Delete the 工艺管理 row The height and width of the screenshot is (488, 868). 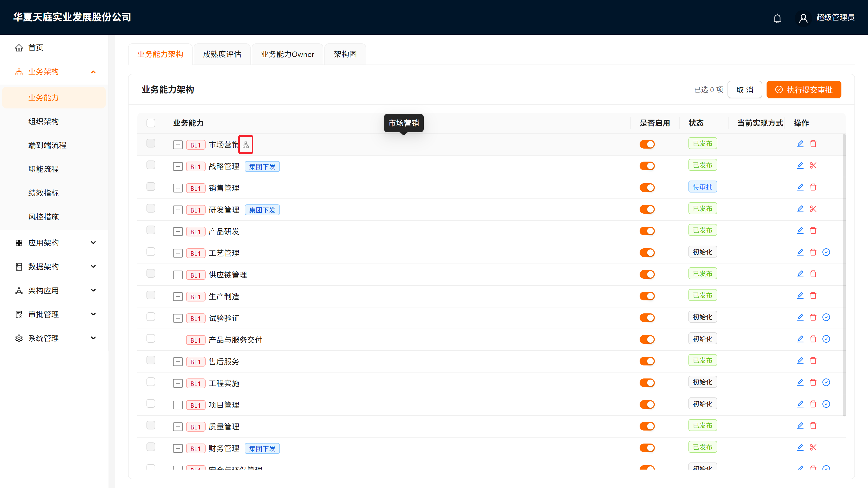tap(813, 252)
